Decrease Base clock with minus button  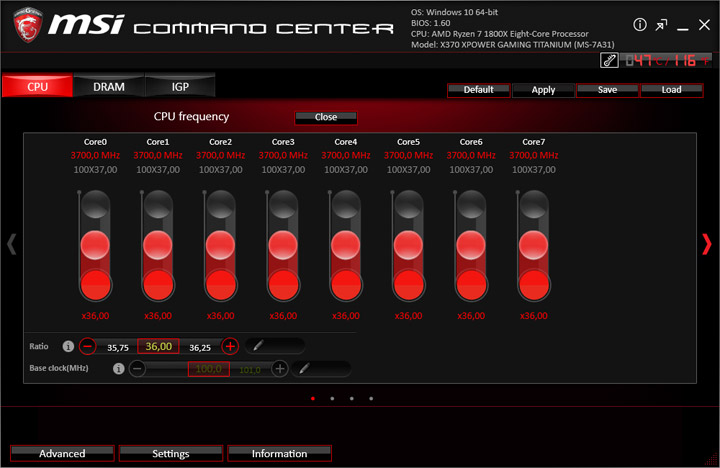137,368
